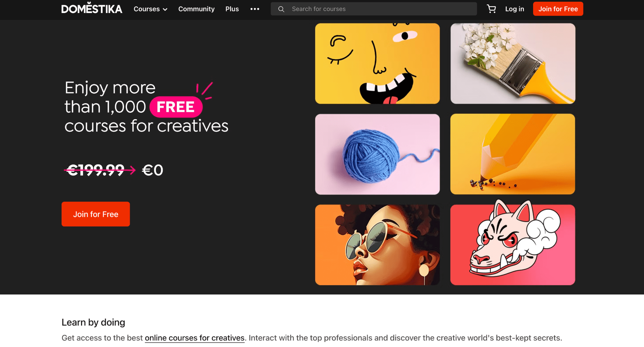Open the blue yarn ball thumbnail
Screen dimensions: 644x347
pyautogui.click(x=377, y=154)
